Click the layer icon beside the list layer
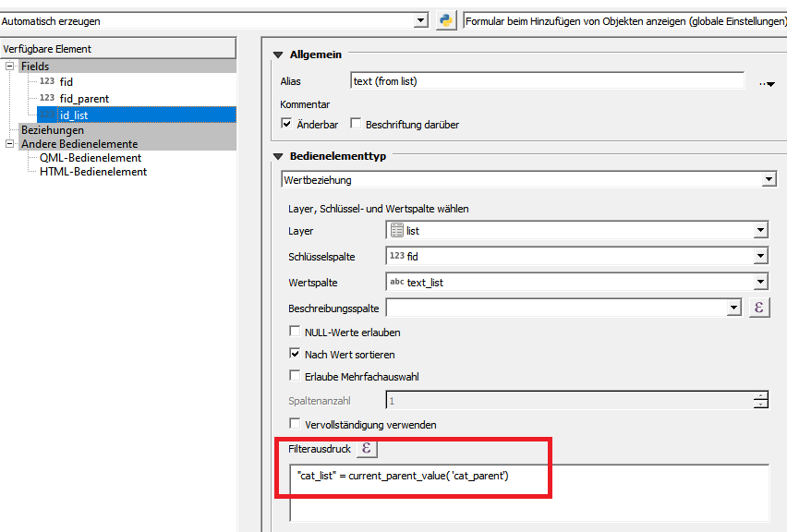 tap(395, 230)
